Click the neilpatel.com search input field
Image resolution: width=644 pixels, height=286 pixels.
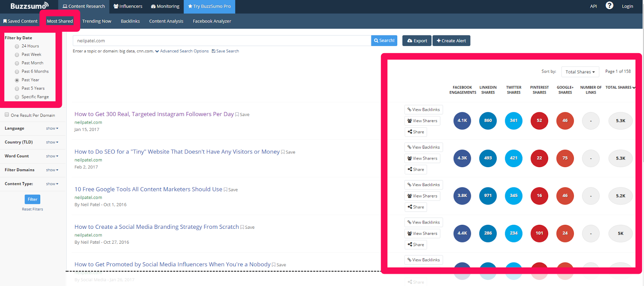tap(221, 41)
